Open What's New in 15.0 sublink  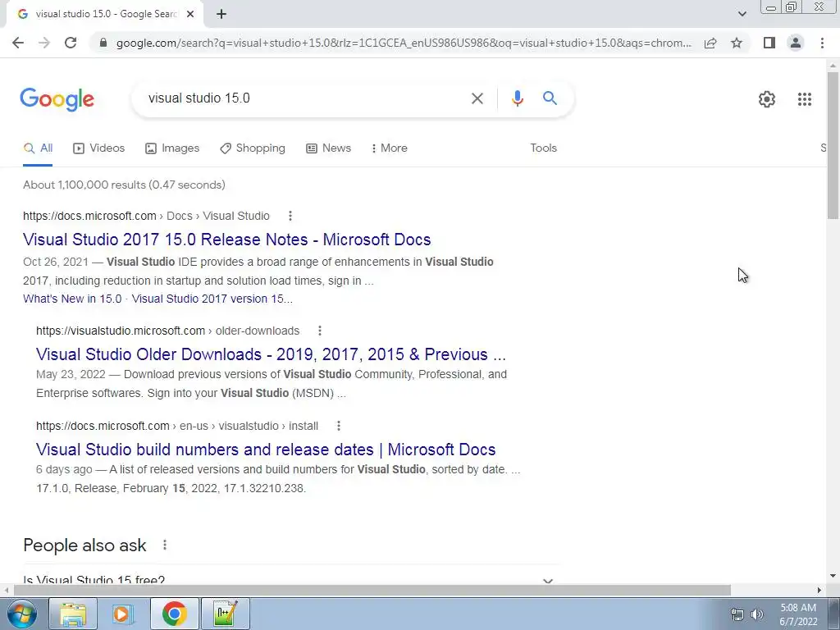click(72, 299)
